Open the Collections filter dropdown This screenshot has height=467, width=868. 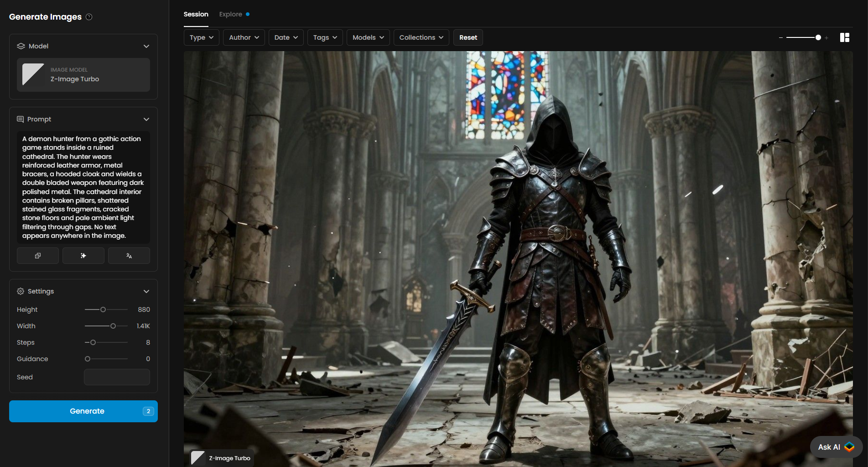421,37
